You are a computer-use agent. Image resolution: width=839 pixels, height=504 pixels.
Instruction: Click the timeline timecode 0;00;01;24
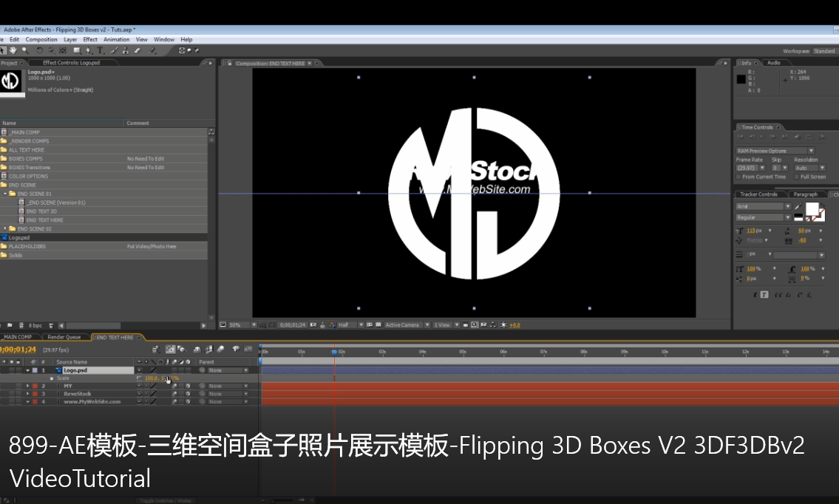tap(18, 350)
